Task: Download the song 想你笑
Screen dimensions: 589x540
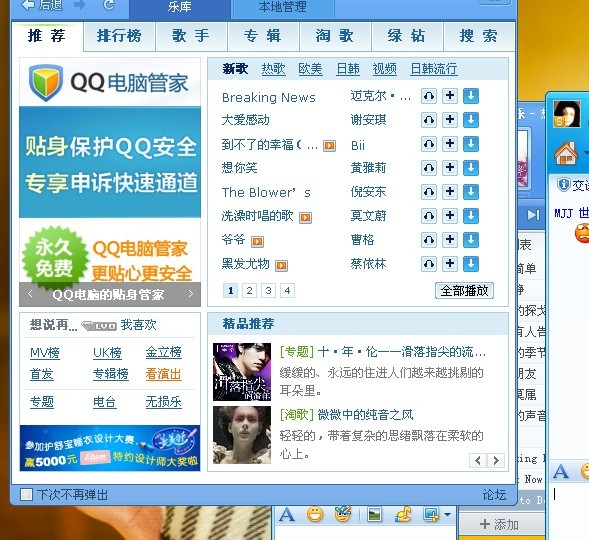Action: point(471,168)
